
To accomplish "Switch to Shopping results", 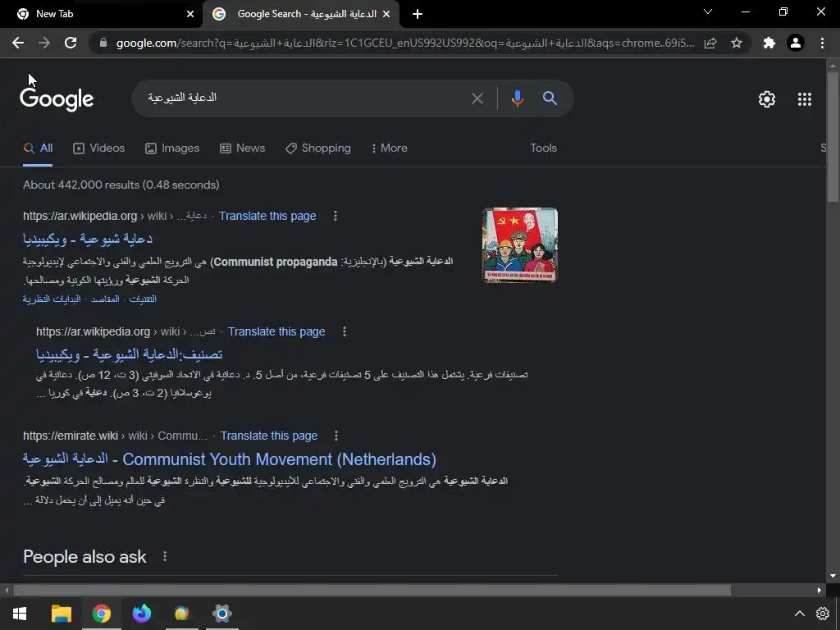I will coord(318,148).
